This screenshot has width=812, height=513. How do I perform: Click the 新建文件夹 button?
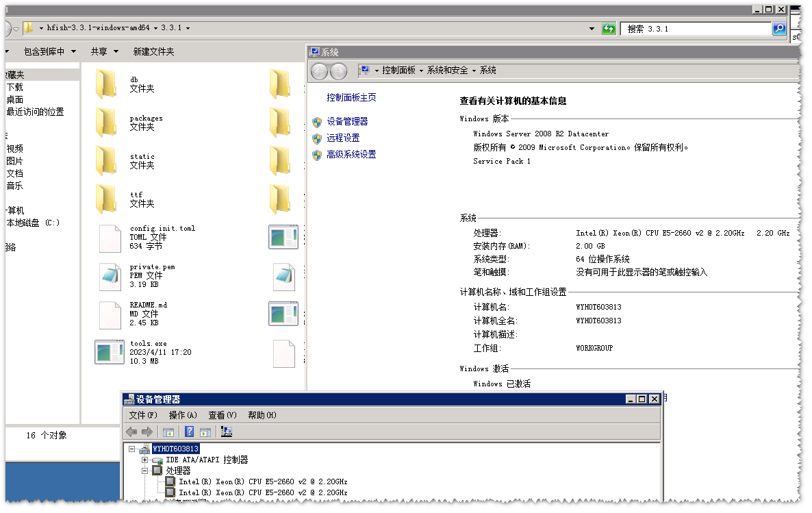(153, 51)
